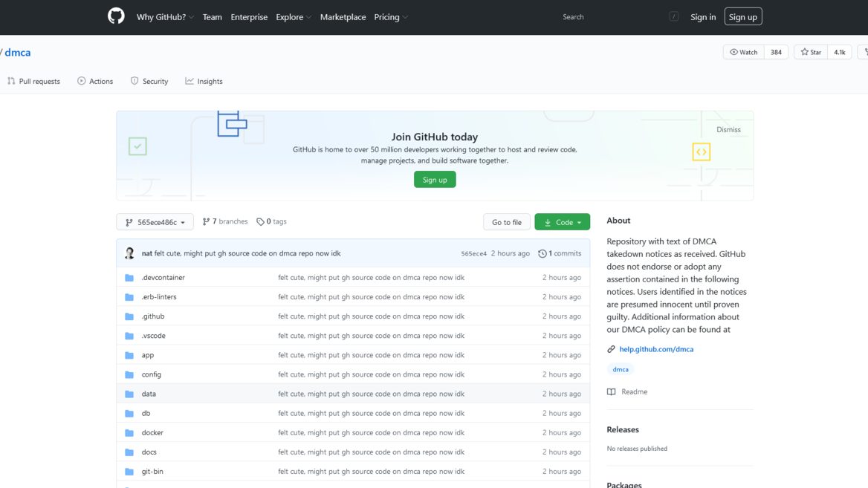Click the link icon beside help.github.com/dmca

611,349
